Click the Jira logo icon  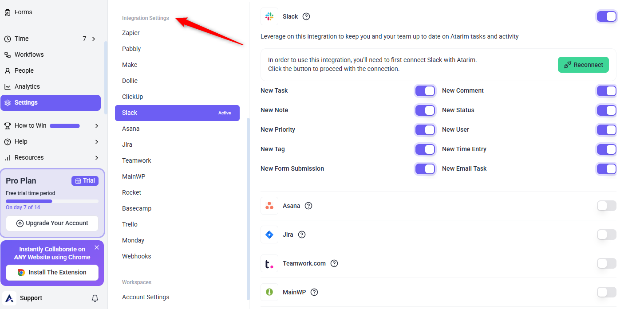pyautogui.click(x=269, y=235)
